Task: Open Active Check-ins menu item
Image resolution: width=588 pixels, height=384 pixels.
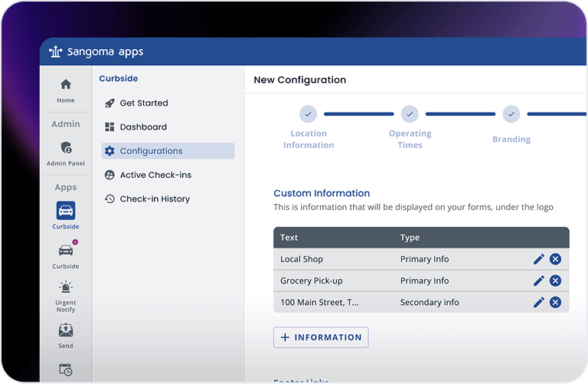Action: click(x=168, y=175)
